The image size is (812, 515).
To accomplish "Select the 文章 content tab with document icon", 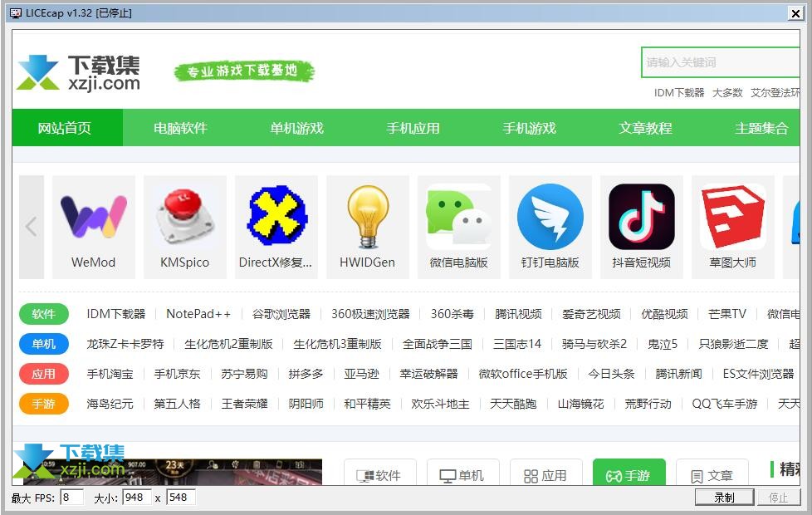I will tap(712, 473).
